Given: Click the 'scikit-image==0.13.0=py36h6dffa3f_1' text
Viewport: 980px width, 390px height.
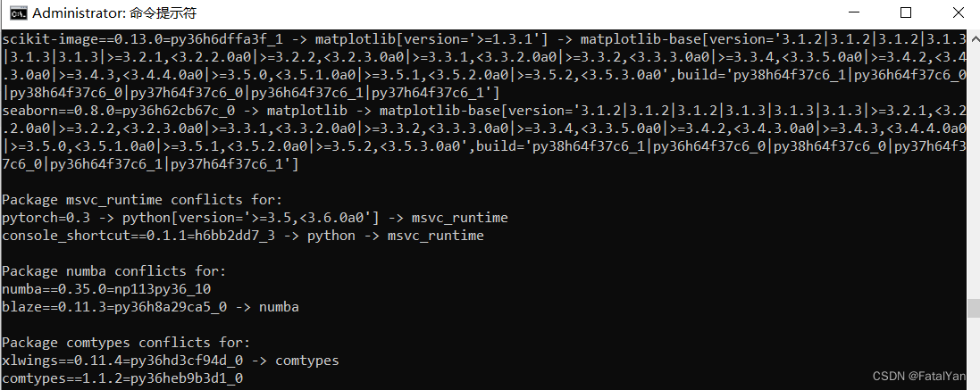Looking at the screenshot, I should pyautogui.click(x=143, y=39).
